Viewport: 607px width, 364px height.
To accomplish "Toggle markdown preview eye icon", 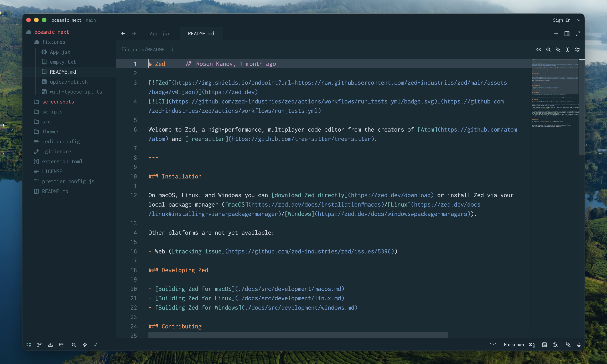I will pos(539,50).
